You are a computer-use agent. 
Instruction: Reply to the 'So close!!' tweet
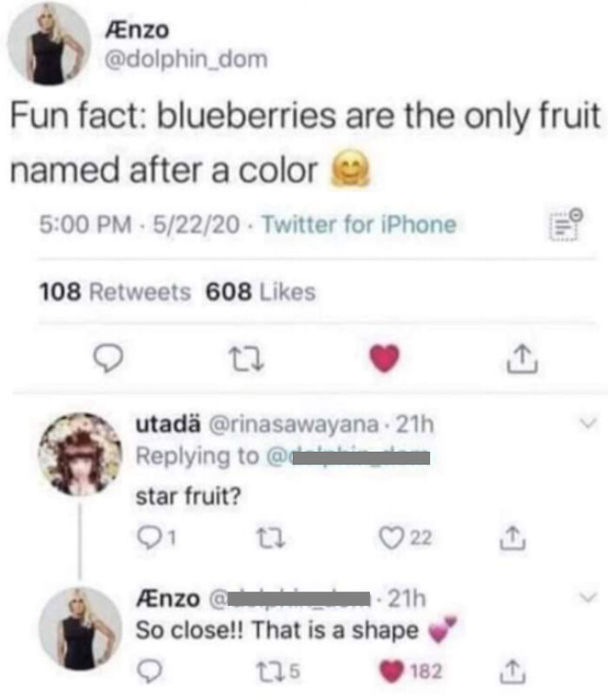[x=149, y=671]
